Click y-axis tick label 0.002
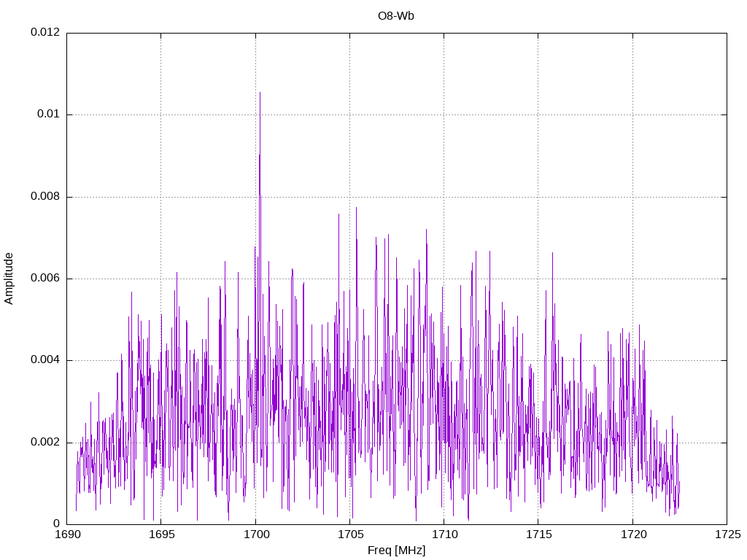 (x=45, y=442)
